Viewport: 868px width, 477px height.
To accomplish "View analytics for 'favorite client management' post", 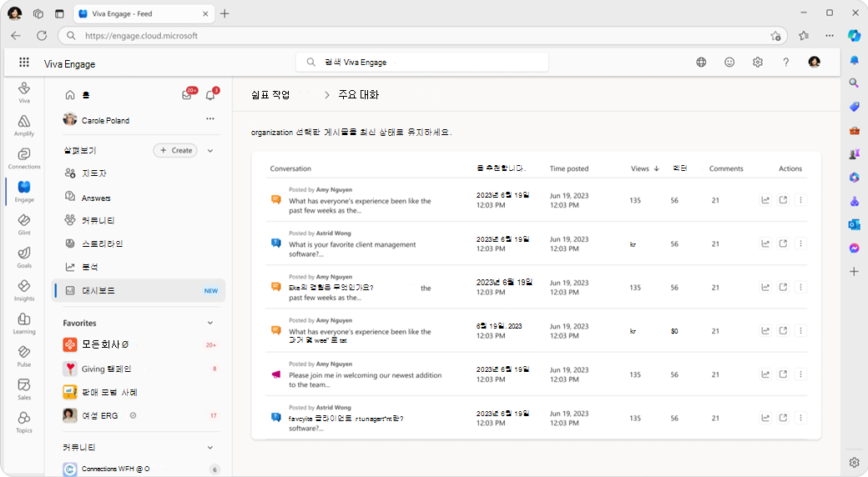I will [x=765, y=244].
